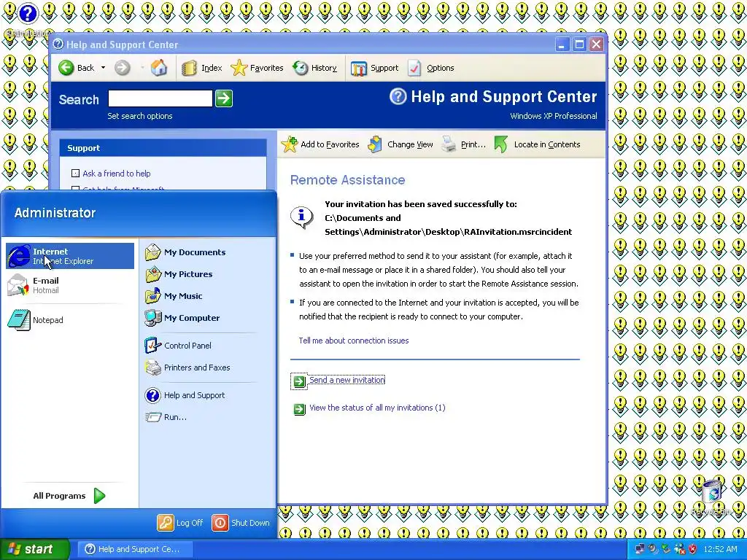The height and width of the screenshot is (560, 747).
Task: Open Support from the toolbar
Action: click(x=374, y=68)
